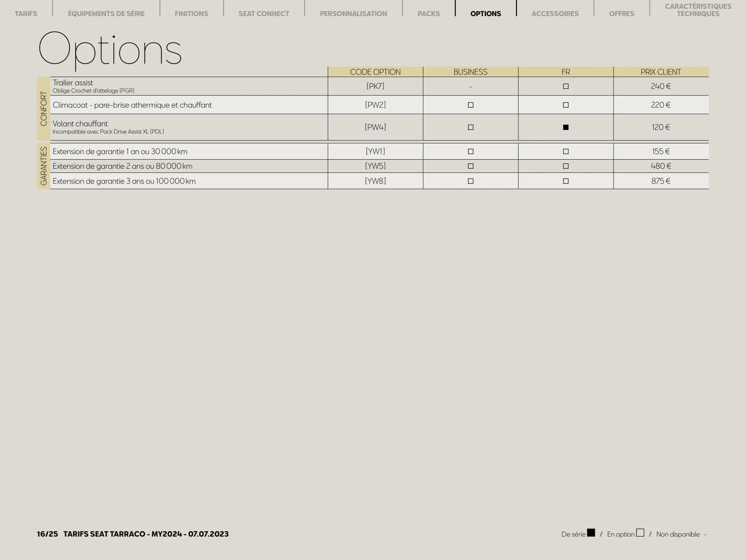Click the 16/25 page number
Screen dimensions: 746x560
[x=47, y=534]
